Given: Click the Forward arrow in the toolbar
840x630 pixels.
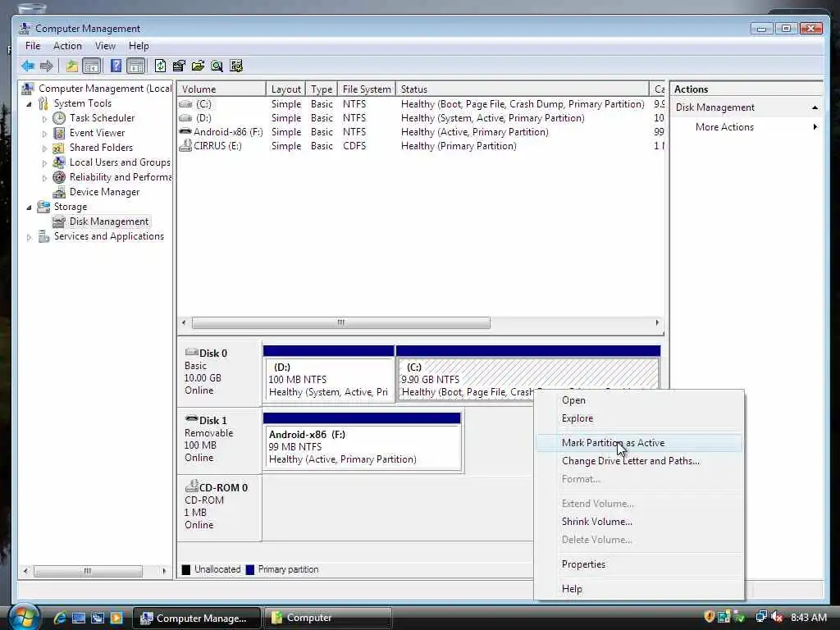Looking at the screenshot, I should click(x=47, y=66).
